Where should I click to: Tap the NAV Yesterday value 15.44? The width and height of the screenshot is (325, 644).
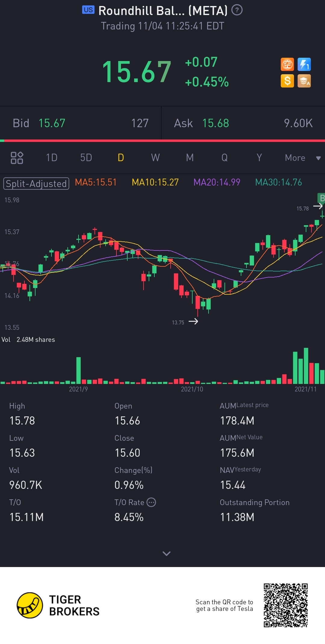coord(233,485)
